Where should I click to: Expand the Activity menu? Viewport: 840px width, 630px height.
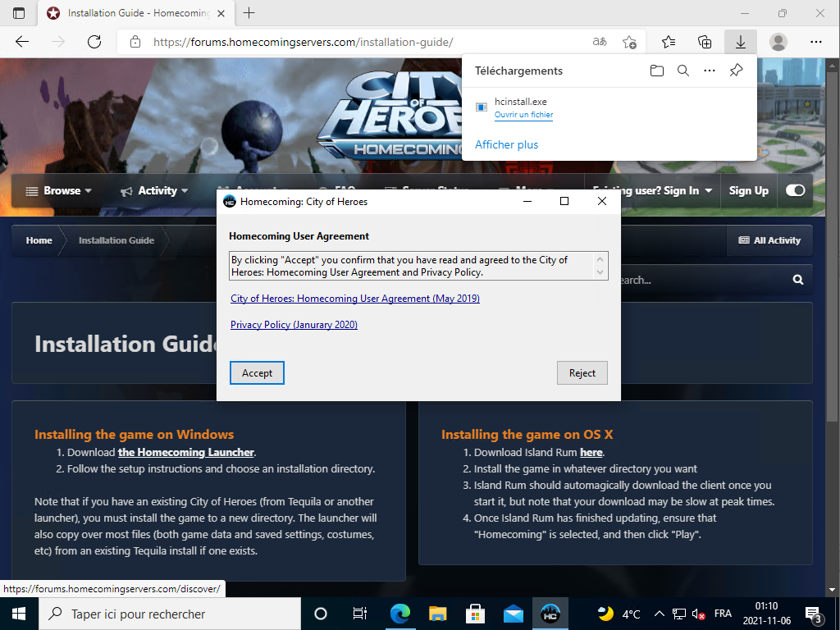(154, 190)
